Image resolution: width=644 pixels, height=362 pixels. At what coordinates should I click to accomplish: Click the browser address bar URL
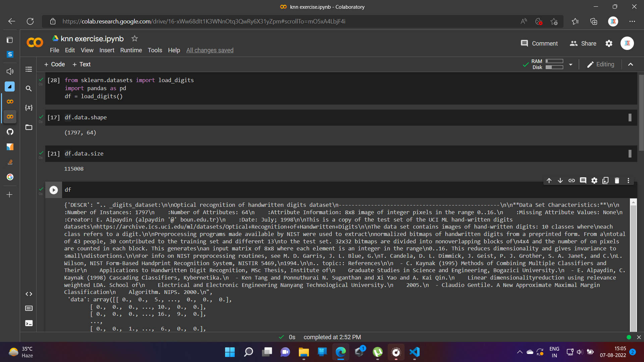204,21
